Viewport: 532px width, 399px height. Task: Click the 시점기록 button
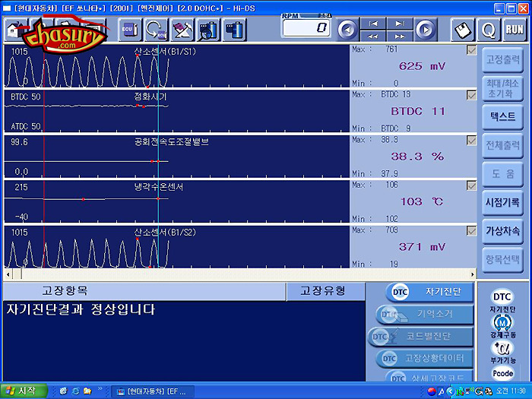coord(502,202)
